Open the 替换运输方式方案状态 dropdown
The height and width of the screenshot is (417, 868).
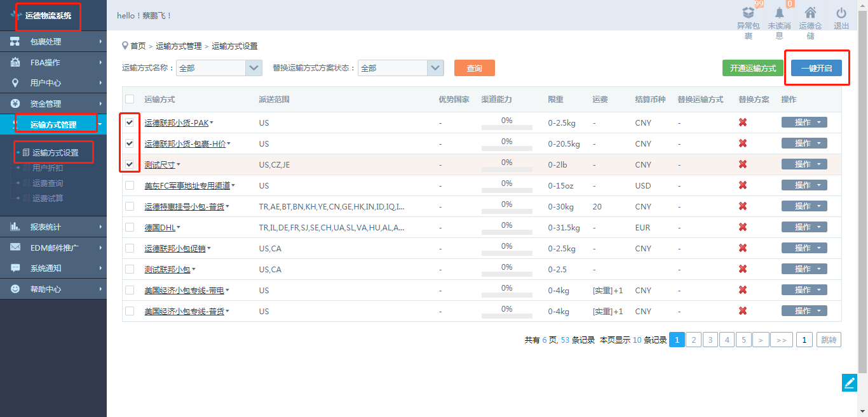[x=435, y=68]
